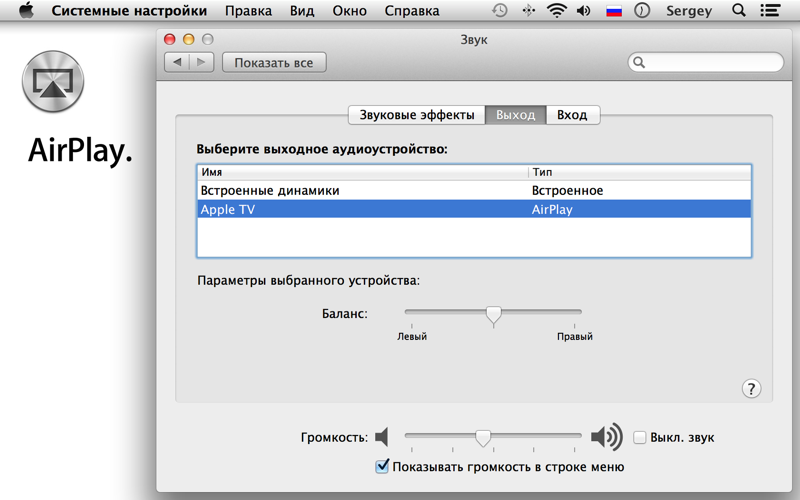Open the Russian flag input source menu
Image resolution: width=800 pixels, height=500 pixels.
[614, 11]
